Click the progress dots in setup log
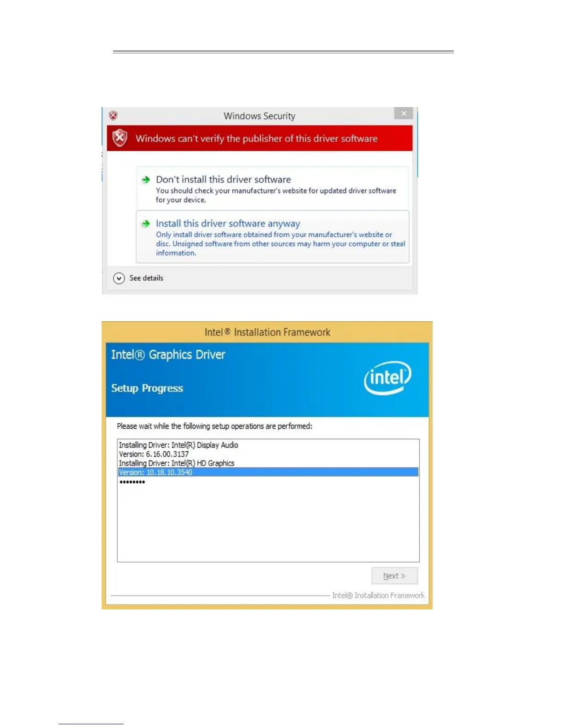The width and height of the screenshot is (563, 728). coord(132,482)
